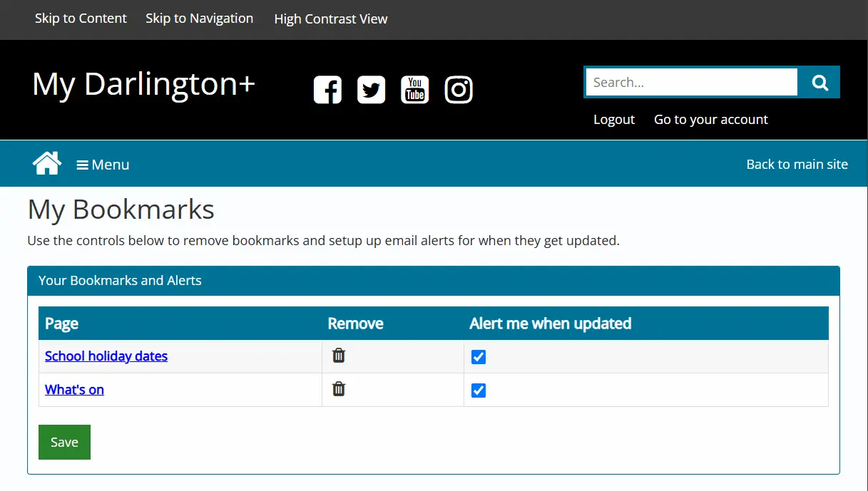Click the home icon in navigation bar
Image resolution: width=868 pixels, height=491 pixels.
pyautogui.click(x=47, y=163)
